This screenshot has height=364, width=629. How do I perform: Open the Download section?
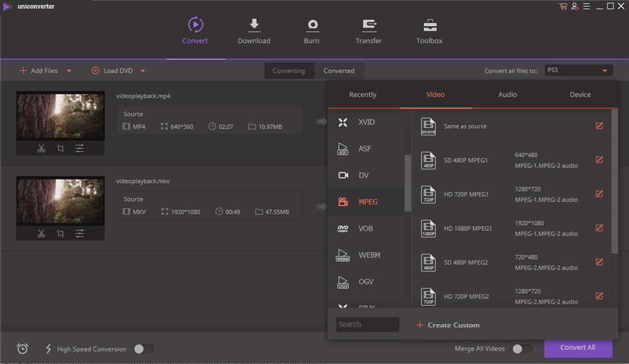pyautogui.click(x=254, y=31)
